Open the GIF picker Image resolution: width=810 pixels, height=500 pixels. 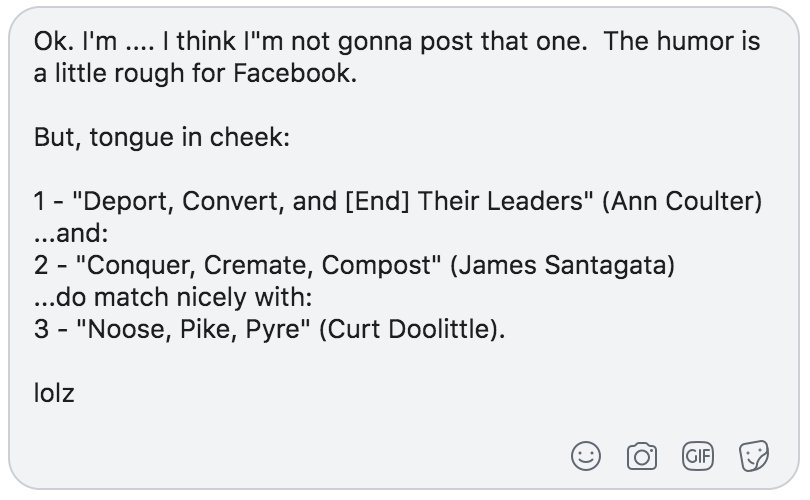pyautogui.click(x=696, y=456)
